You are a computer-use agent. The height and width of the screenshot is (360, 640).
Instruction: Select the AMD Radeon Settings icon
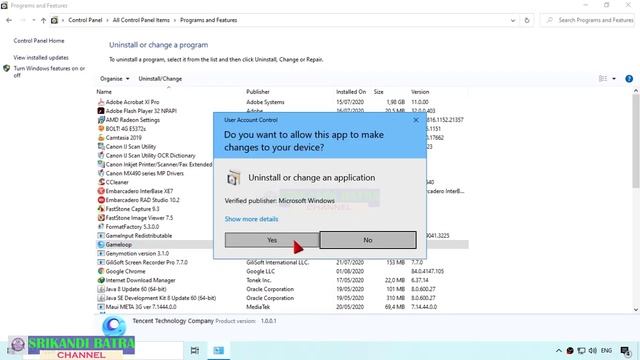(101, 120)
